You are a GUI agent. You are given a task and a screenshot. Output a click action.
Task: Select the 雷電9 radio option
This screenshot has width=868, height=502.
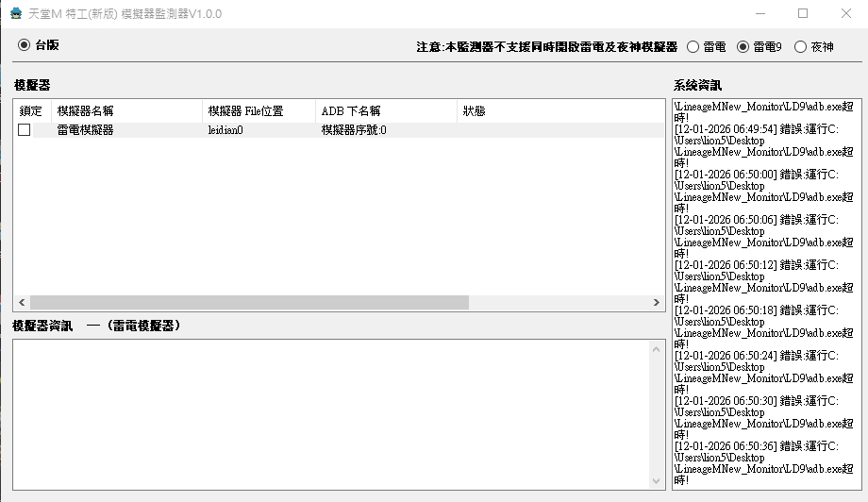click(x=743, y=46)
